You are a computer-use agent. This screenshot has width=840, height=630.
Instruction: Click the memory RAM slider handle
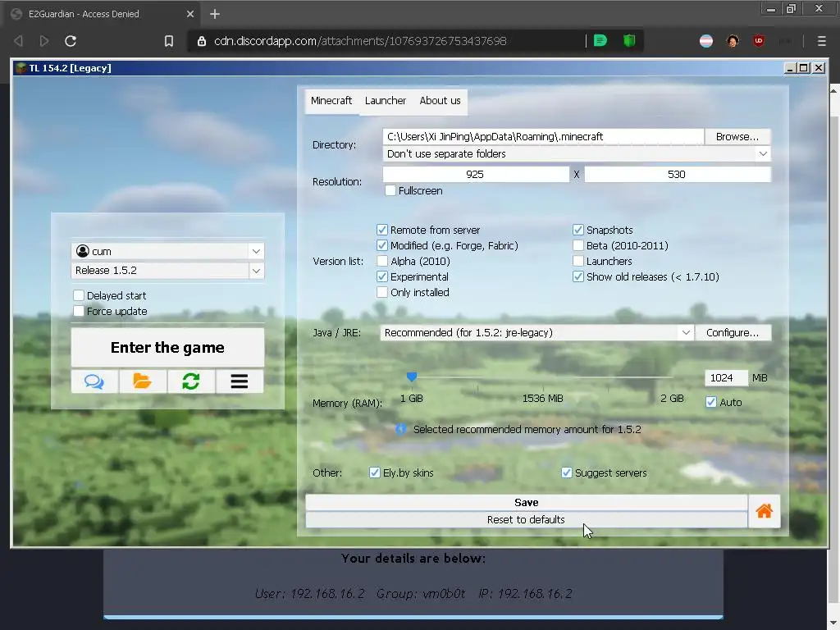click(x=412, y=377)
